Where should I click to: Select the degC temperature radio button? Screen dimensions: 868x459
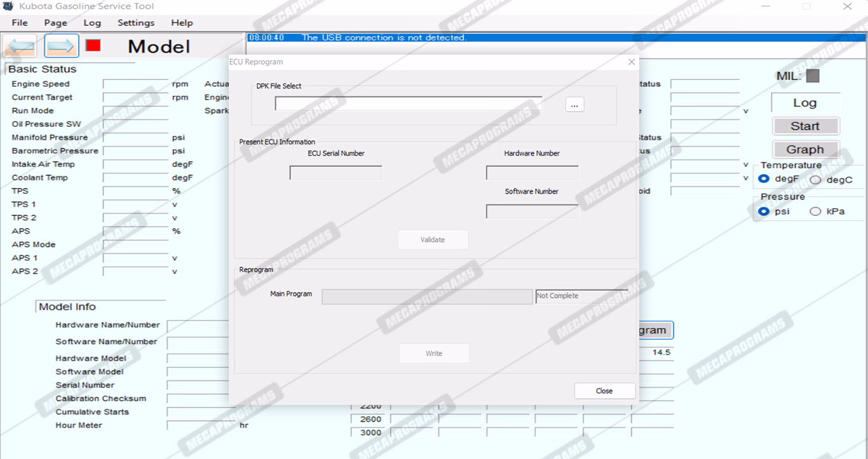(816, 180)
